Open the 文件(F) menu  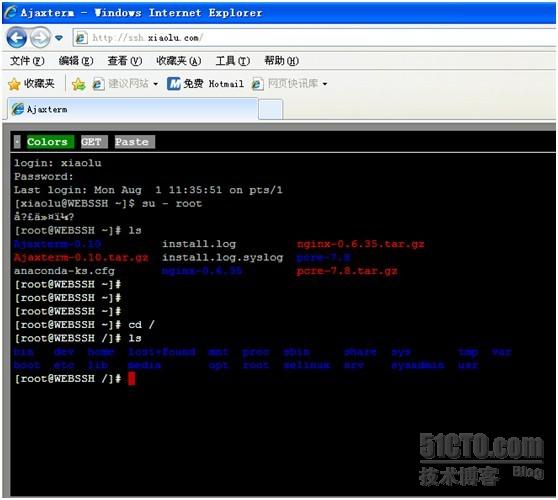point(27,61)
